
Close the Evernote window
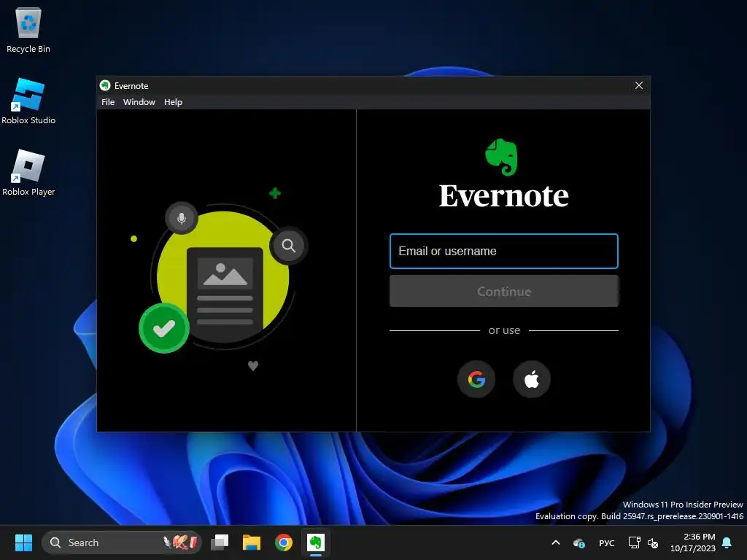point(639,86)
